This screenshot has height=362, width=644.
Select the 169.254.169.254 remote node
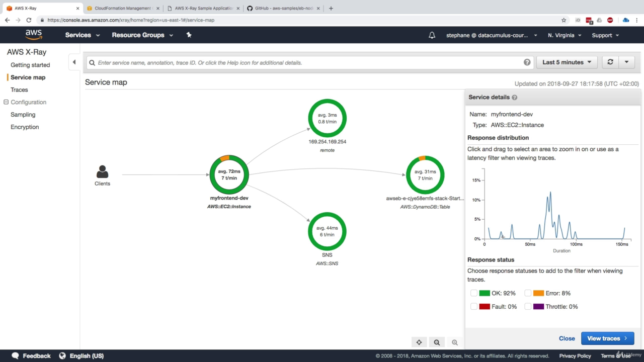[327, 118]
